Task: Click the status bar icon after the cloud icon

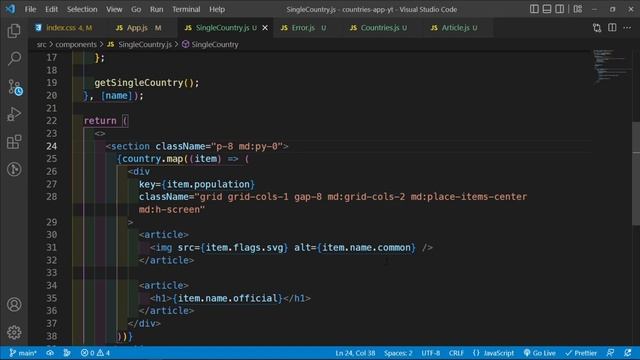Action: [67, 353]
